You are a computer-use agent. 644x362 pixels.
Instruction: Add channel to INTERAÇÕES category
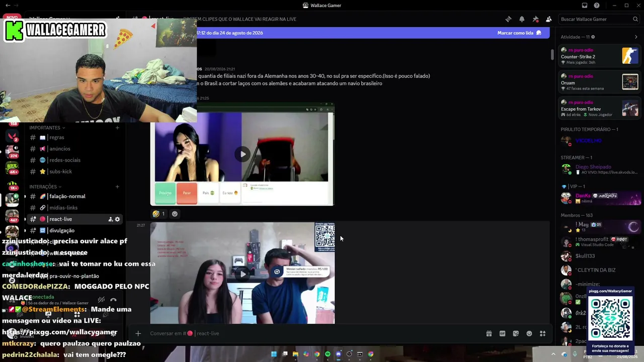117,187
